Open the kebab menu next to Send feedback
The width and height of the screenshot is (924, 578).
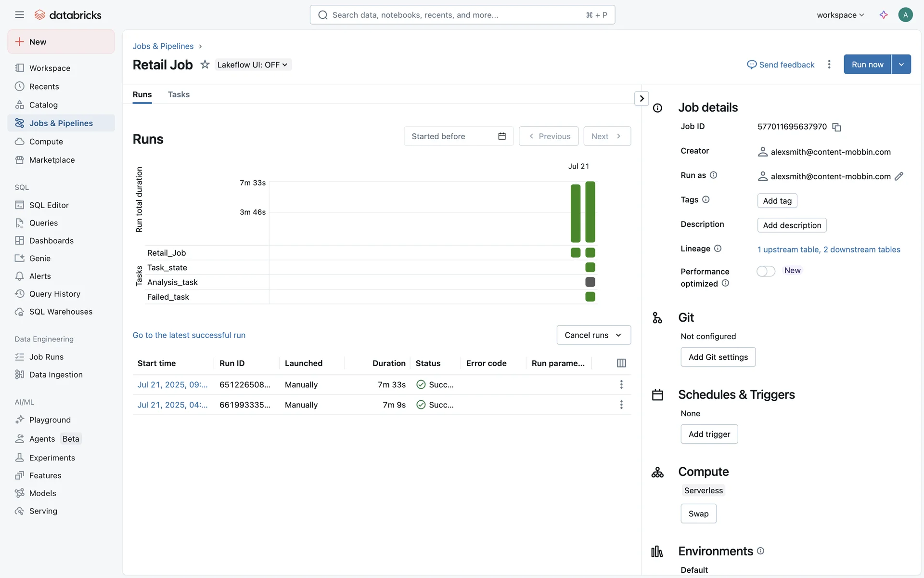point(829,65)
